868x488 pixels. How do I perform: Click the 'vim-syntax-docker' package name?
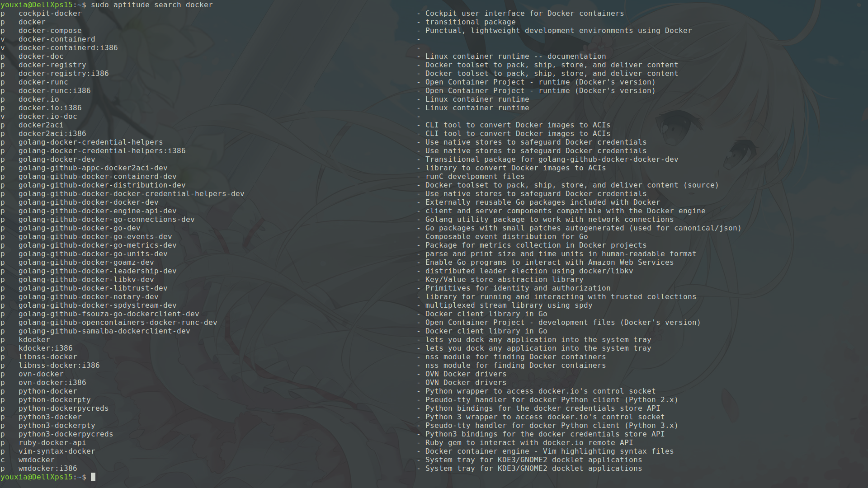pyautogui.click(x=57, y=451)
